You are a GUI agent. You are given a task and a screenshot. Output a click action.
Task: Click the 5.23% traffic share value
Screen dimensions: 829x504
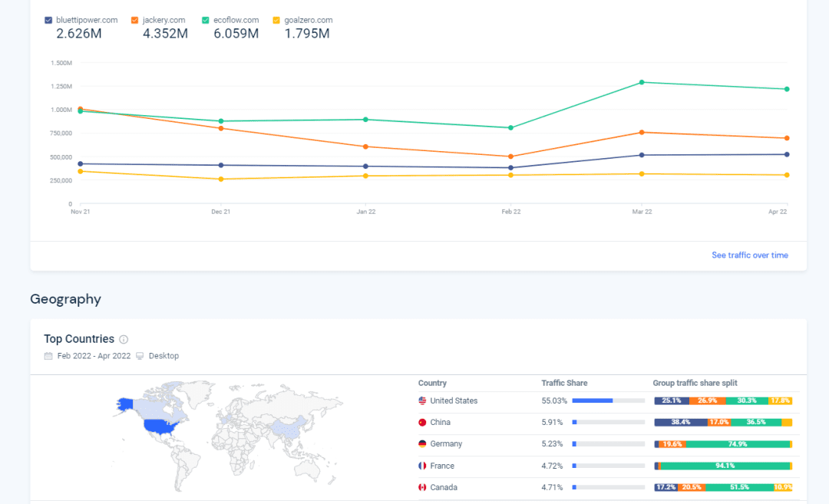tap(552, 444)
